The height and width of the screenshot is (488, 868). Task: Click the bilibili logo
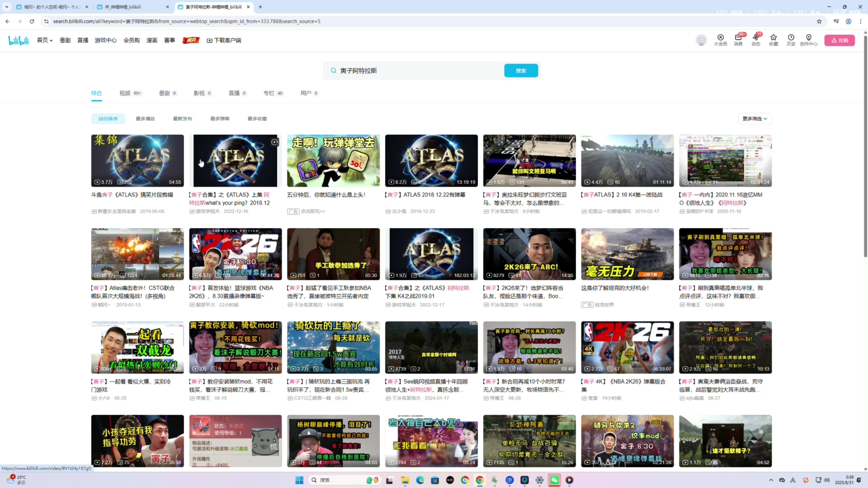19,40
